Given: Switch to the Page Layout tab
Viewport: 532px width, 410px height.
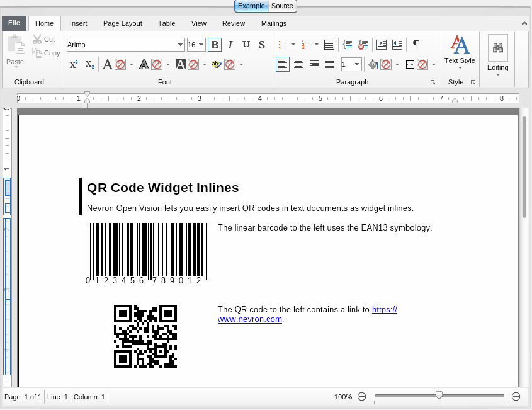Looking at the screenshot, I should (123, 23).
